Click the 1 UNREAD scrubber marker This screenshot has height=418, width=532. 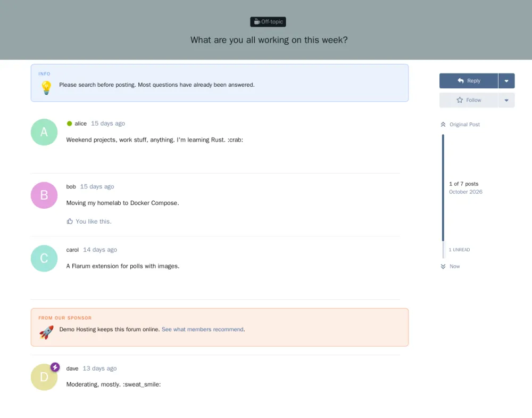click(x=459, y=250)
